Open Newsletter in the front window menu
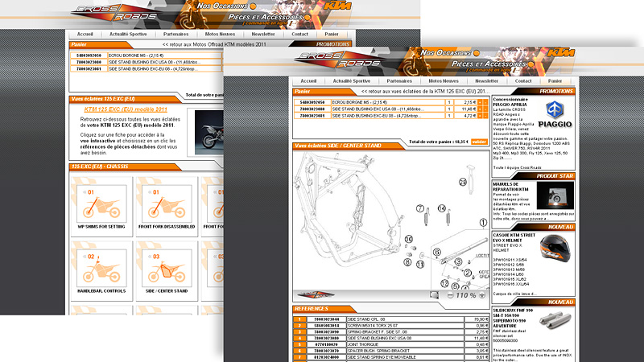The height and width of the screenshot is (362, 644). (x=487, y=81)
